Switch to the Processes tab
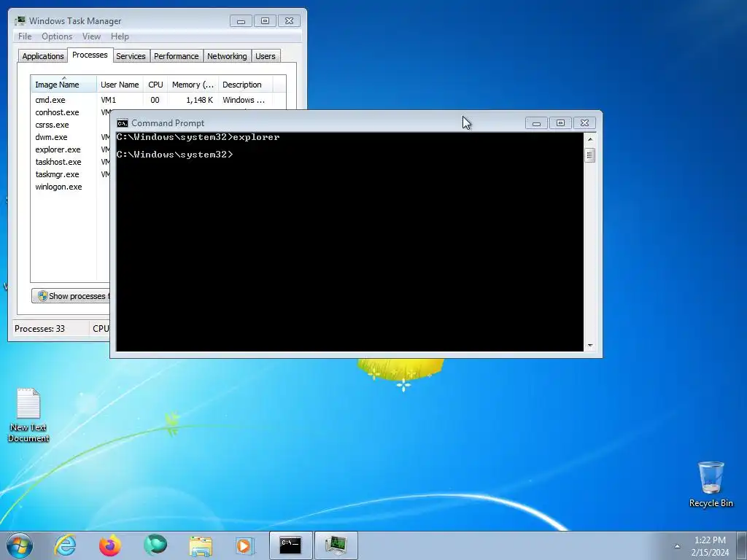 click(x=90, y=55)
